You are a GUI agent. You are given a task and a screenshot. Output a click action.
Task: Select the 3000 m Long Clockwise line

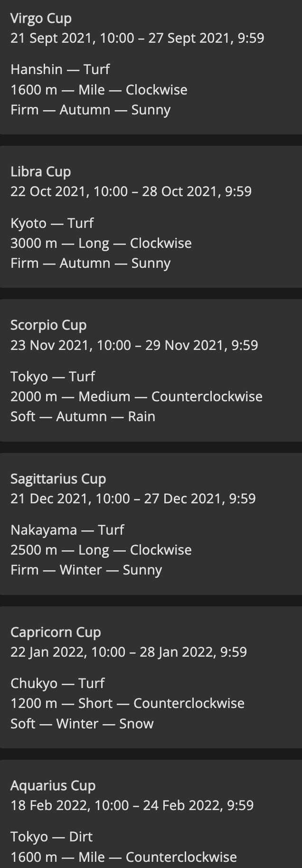tap(101, 243)
